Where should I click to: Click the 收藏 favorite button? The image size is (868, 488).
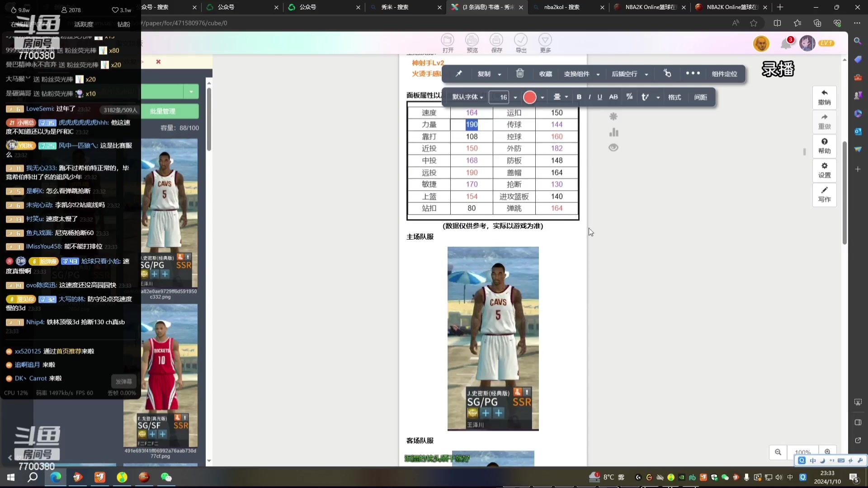[x=546, y=74]
